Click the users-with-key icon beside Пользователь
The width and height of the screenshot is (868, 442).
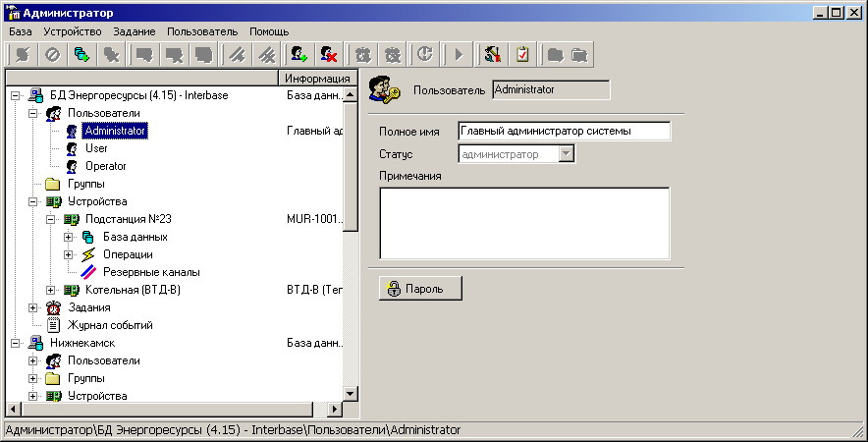384,89
